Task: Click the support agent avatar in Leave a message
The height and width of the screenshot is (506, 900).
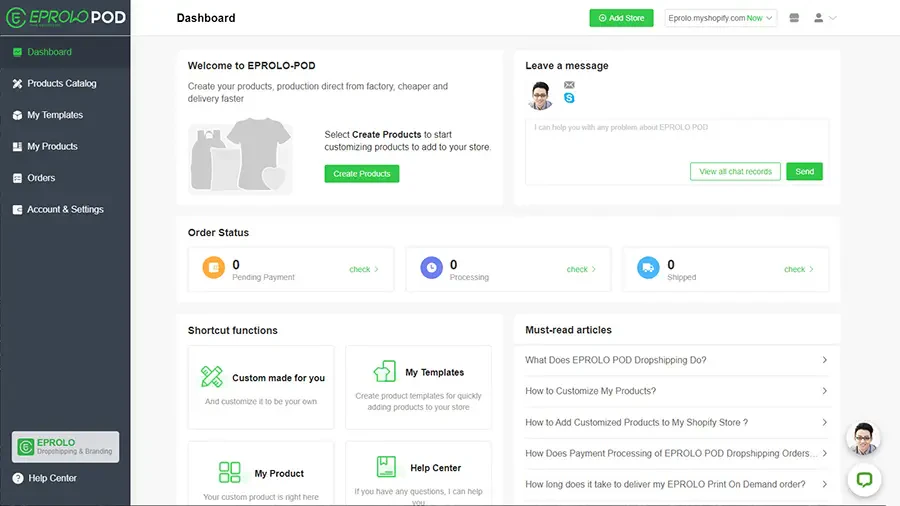Action: (540, 95)
